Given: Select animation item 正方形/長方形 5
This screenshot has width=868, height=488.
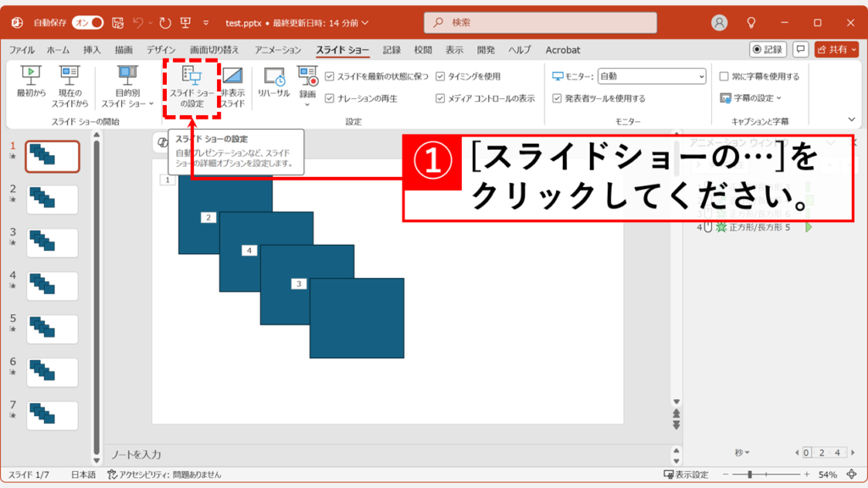Looking at the screenshot, I should (x=755, y=227).
